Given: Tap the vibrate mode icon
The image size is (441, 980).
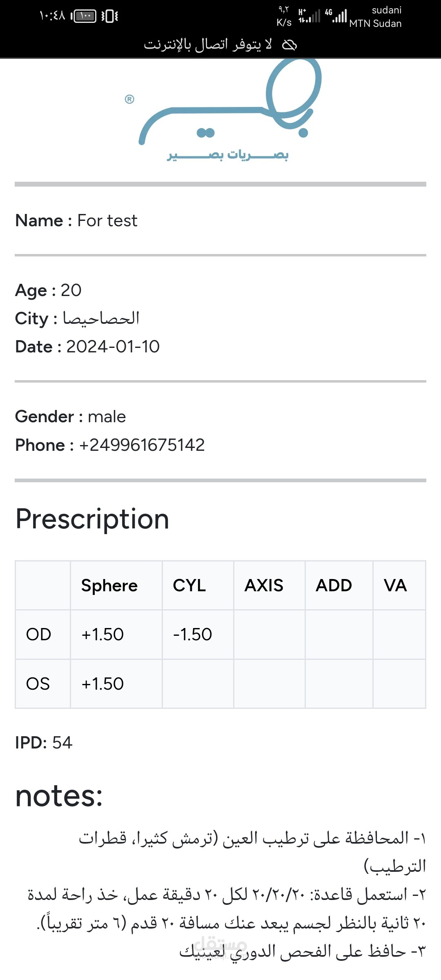Looking at the screenshot, I should [109, 16].
